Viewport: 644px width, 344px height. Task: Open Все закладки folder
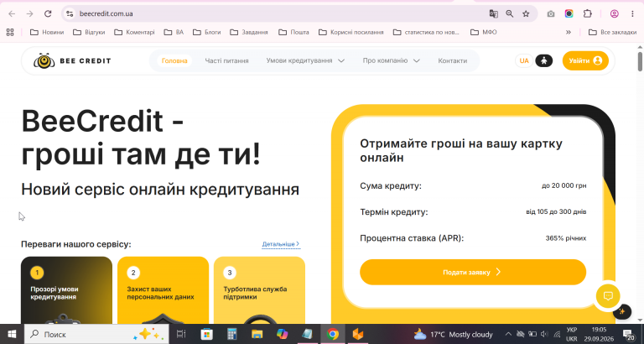pyautogui.click(x=612, y=32)
